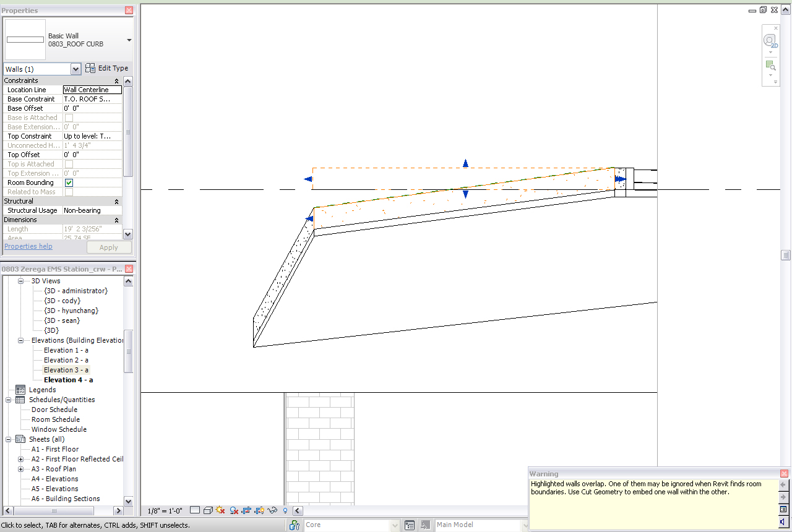Image resolution: width=792 pixels, height=532 pixels.
Task: Click the view scale 1/8" = 1'-0"
Action: (x=165, y=511)
